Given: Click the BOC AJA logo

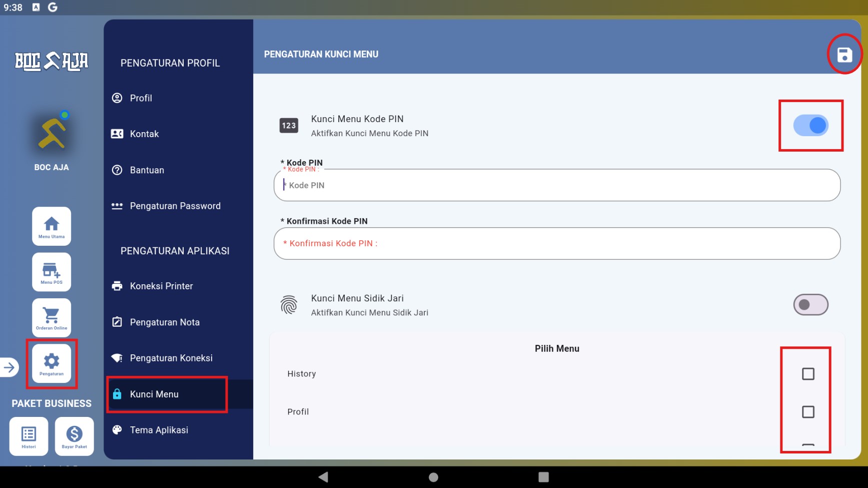Looking at the screenshot, I should [x=52, y=61].
